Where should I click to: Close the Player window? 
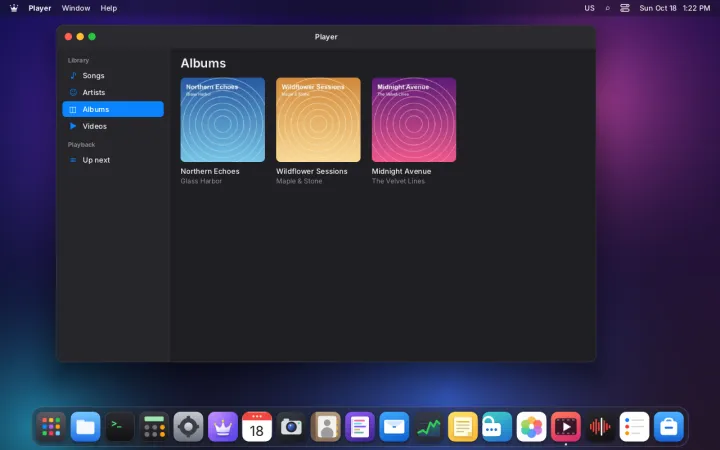pyautogui.click(x=68, y=37)
